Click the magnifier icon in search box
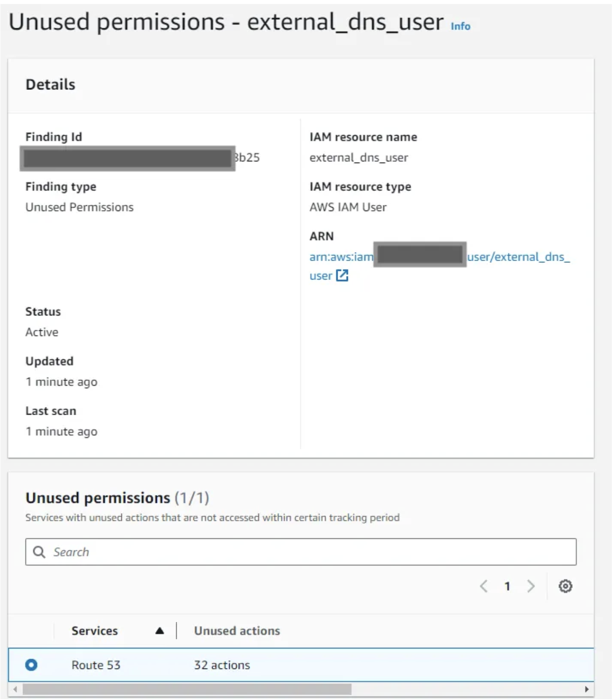The width and height of the screenshot is (615, 700). [40, 552]
